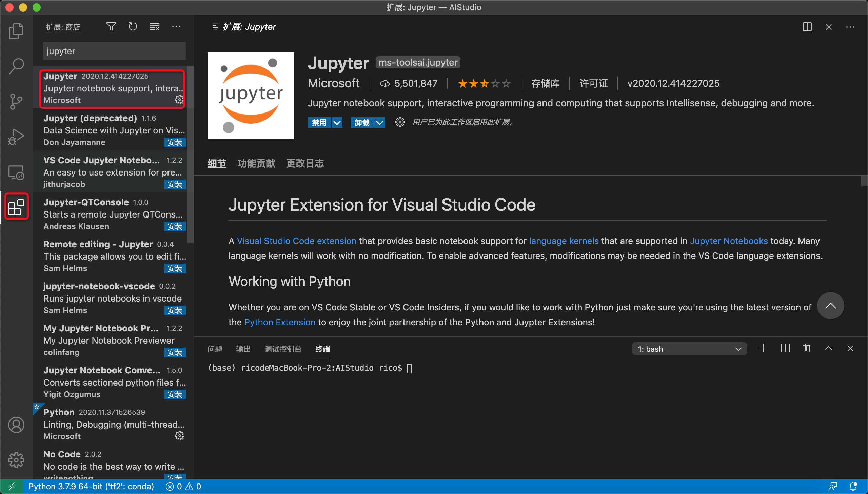Refresh the extensions list
The width and height of the screenshot is (868, 494).
pyautogui.click(x=133, y=26)
